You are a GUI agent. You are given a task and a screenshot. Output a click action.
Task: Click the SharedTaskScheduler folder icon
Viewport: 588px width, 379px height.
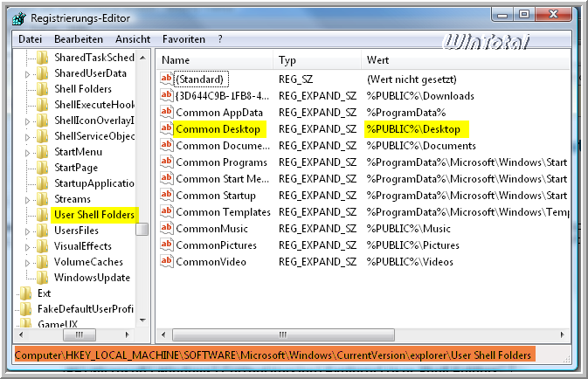(x=43, y=58)
